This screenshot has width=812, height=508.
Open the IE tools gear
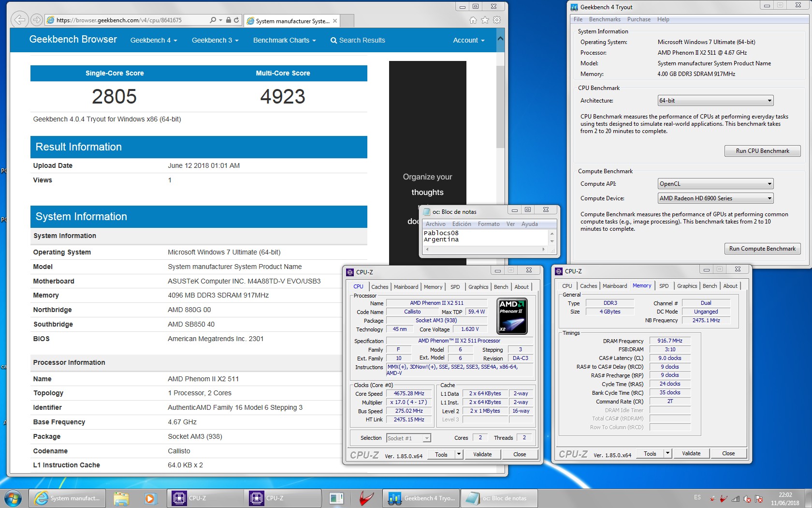tap(497, 20)
